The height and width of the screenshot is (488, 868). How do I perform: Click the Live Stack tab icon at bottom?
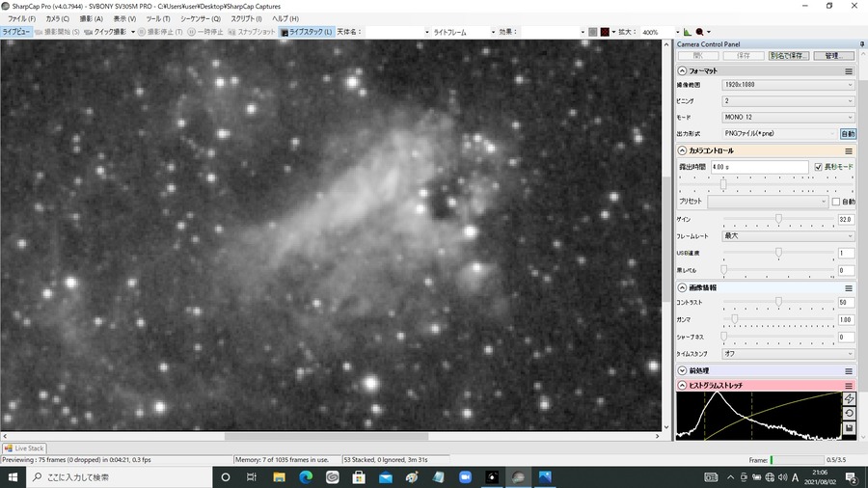tap(9, 448)
